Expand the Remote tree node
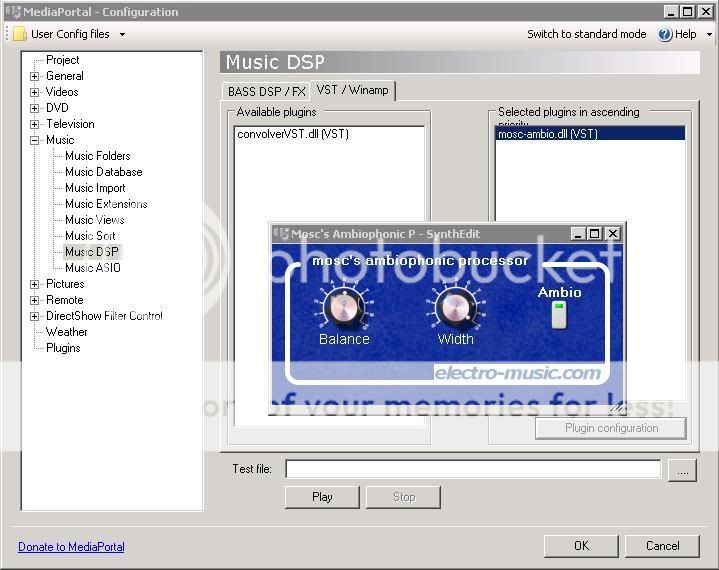719x570 pixels. (x=34, y=300)
